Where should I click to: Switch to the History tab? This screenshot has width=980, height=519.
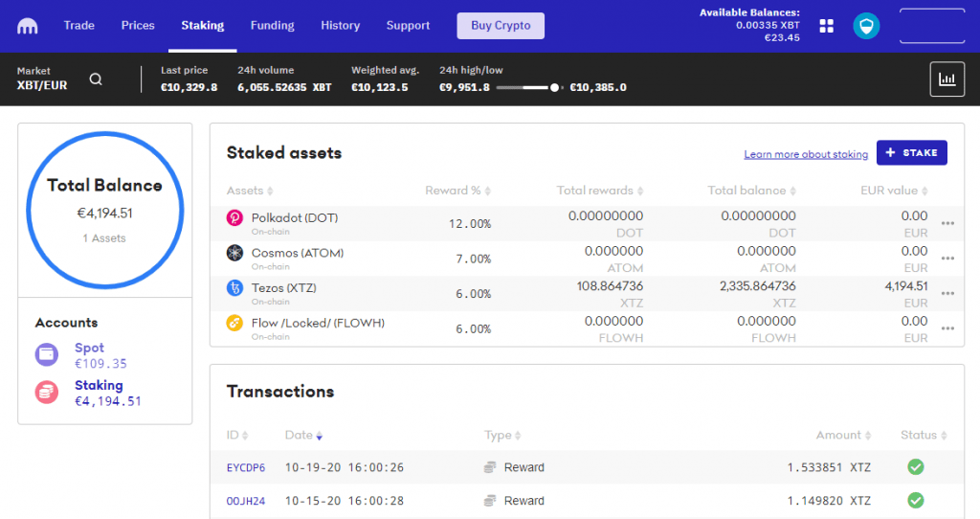tap(340, 26)
